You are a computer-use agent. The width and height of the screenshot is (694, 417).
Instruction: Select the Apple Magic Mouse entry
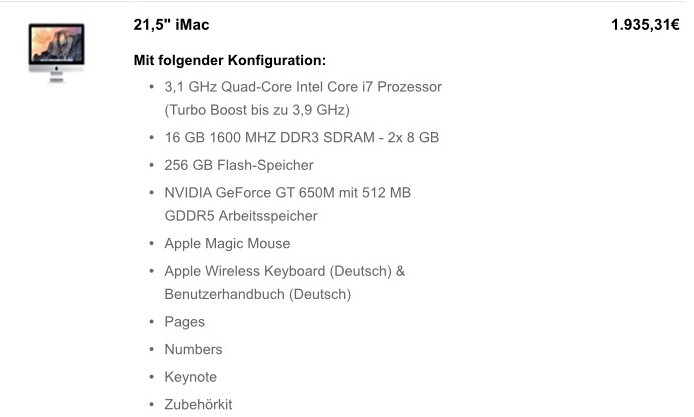tap(227, 243)
